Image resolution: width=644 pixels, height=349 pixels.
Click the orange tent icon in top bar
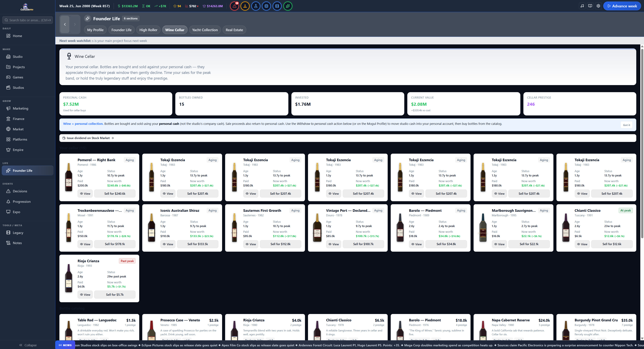click(245, 6)
